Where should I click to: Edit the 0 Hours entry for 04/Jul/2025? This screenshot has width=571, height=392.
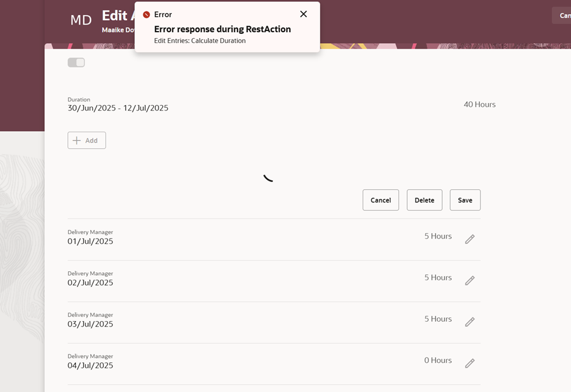point(470,363)
